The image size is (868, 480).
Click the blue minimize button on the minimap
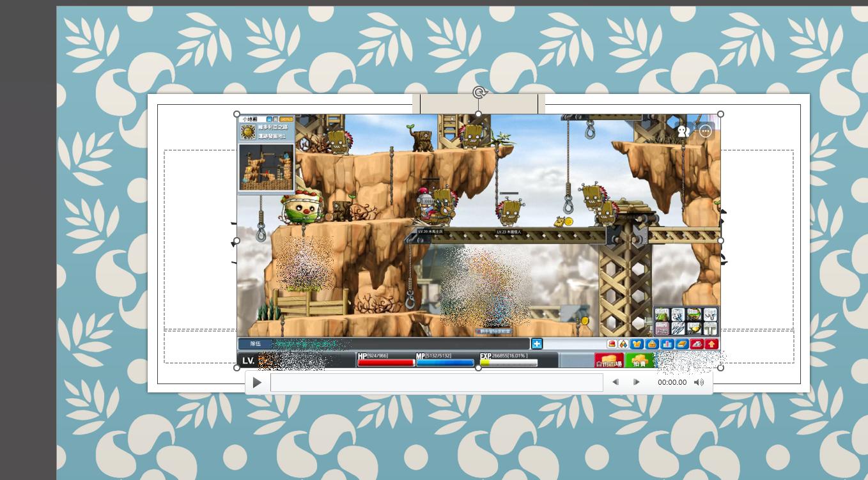pyautogui.click(x=269, y=119)
